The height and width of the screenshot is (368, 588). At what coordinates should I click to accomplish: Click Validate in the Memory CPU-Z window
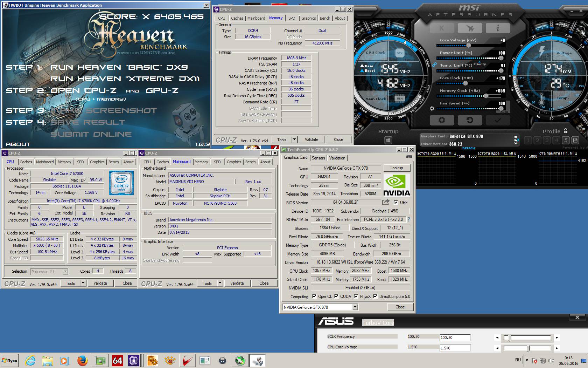click(x=311, y=139)
